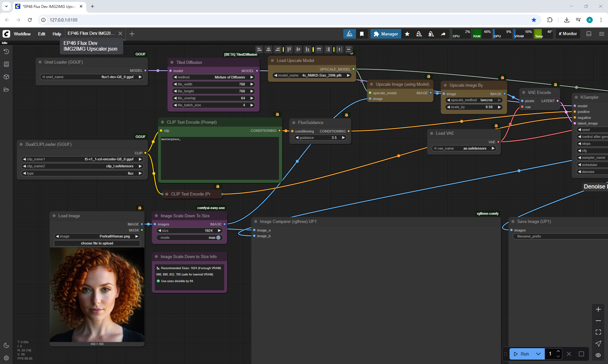Toggle link visibility eye icon
Screen dimensions: 608x364
(598, 355)
